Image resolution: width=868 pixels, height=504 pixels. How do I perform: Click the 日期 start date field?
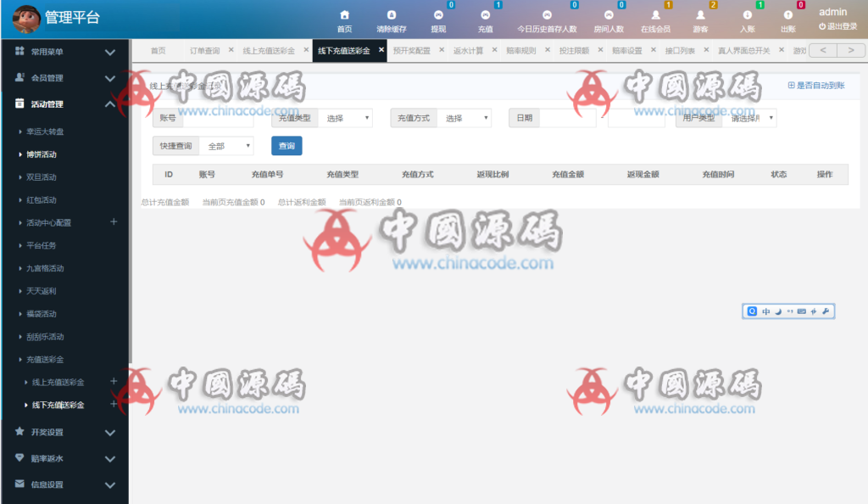[x=568, y=118]
